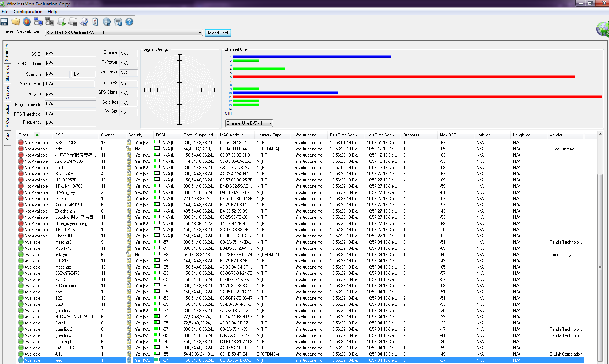Click the Cisco Systems vendor cell
The height and width of the screenshot is (364, 609).
(562, 149)
